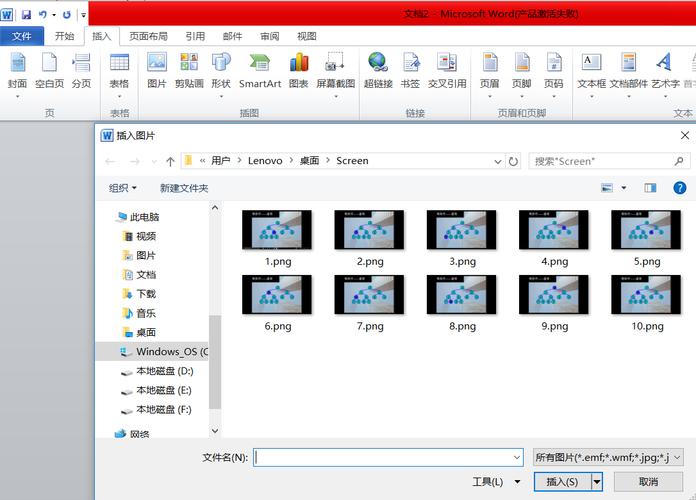Screen dimensions: 696x500
Task: Switch to the 邮件 (Mailings) tab
Action: click(x=232, y=36)
